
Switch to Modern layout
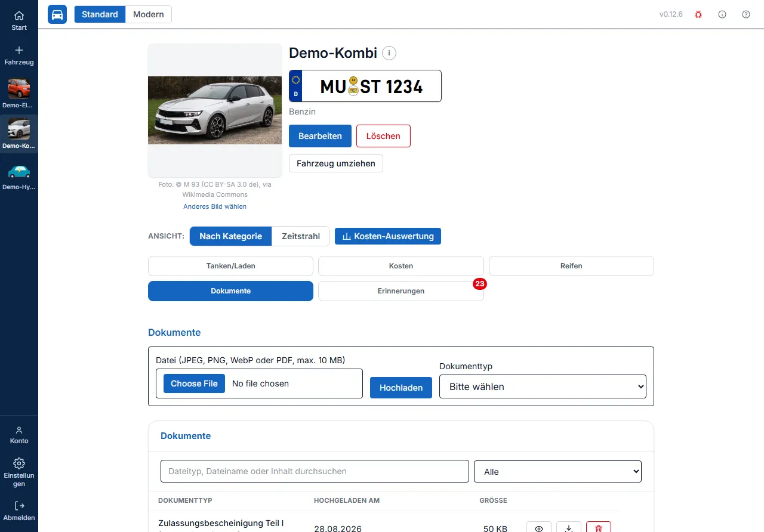click(149, 14)
